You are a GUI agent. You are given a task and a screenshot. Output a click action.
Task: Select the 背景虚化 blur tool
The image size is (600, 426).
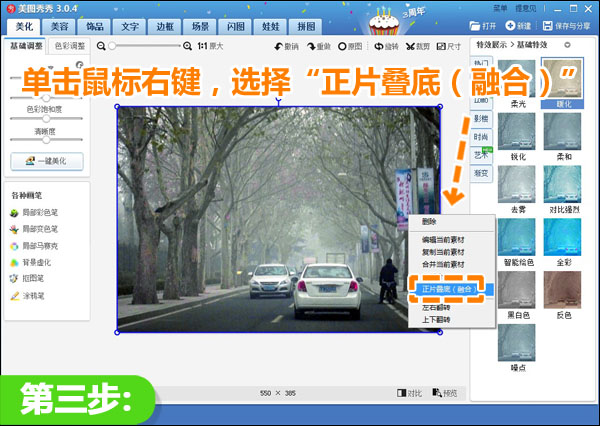tap(31, 263)
